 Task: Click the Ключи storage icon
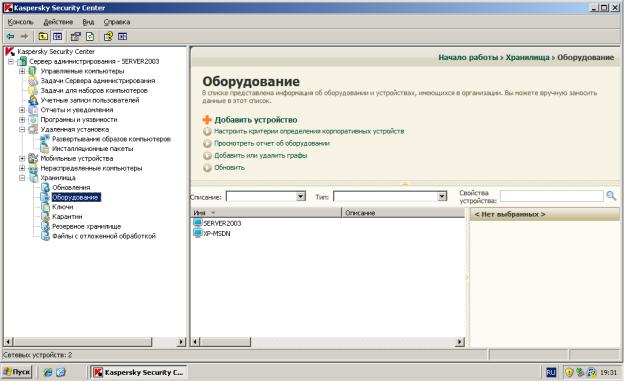click(x=45, y=207)
